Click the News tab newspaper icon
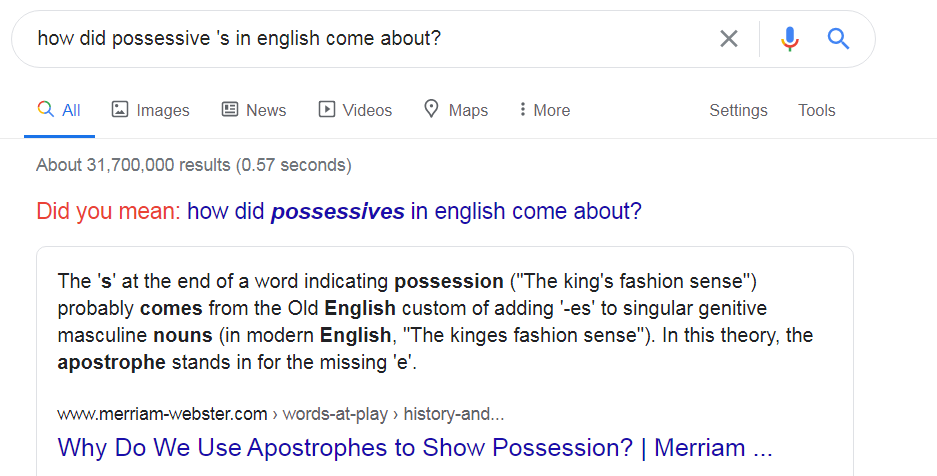 pyautogui.click(x=230, y=109)
